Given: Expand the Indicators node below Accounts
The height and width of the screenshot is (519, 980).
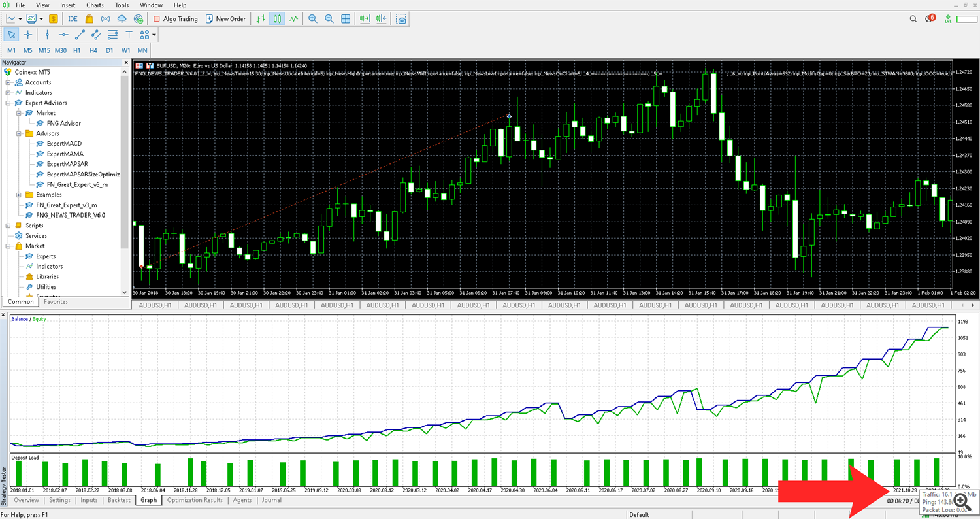Looking at the screenshot, I should coord(8,93).
